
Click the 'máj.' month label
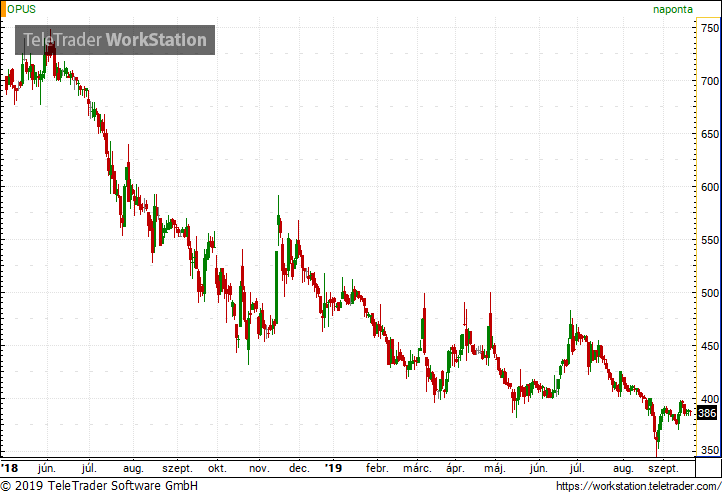(495, 469)
